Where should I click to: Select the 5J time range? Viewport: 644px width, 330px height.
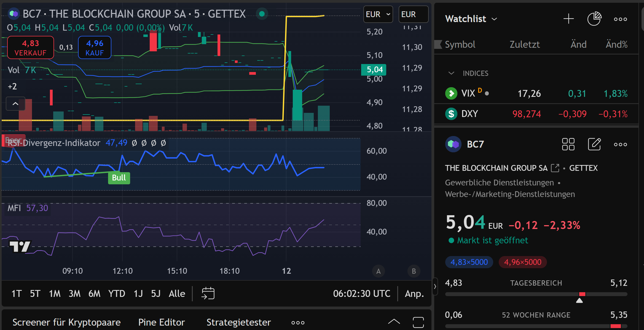point(156,294)
